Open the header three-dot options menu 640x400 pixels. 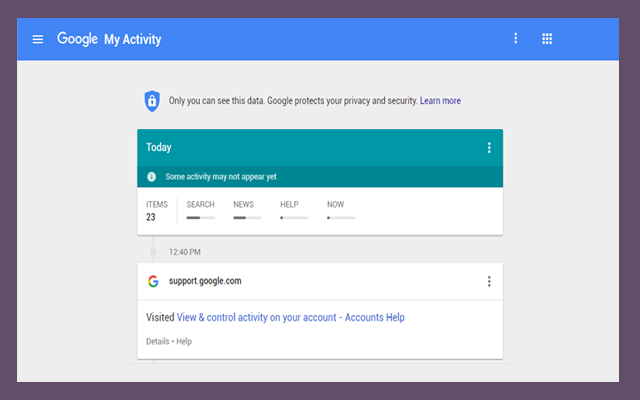516,39
